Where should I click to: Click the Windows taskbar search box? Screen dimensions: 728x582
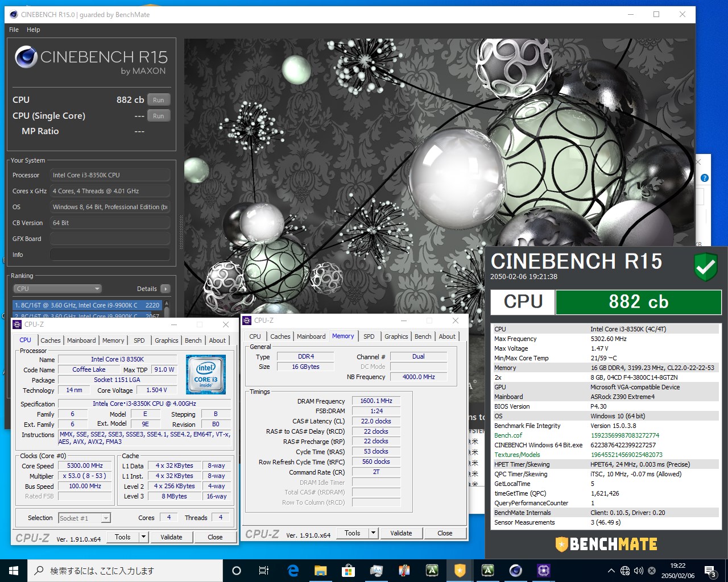(125, 571)
